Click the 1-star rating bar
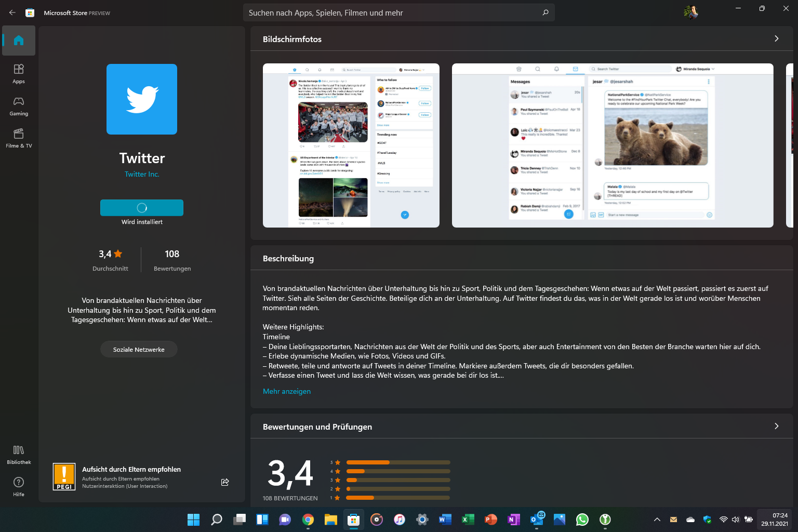The image size is (798, 532). [398, 498]
